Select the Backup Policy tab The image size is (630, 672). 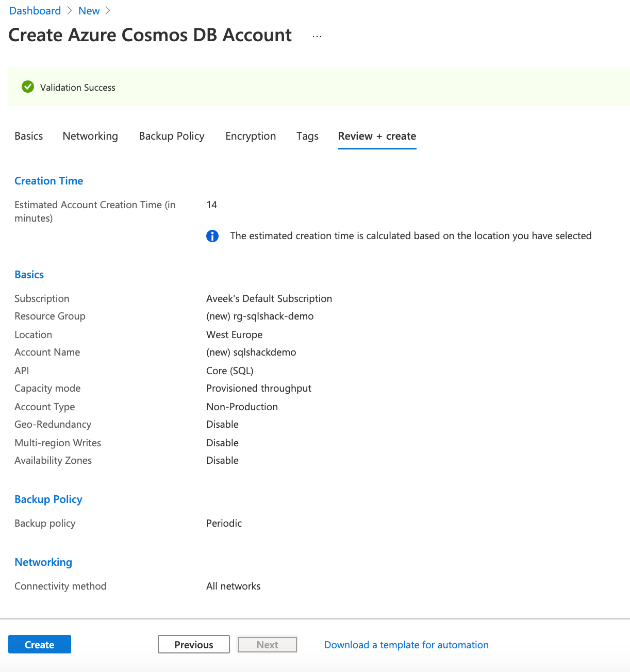tap(172, 136)
